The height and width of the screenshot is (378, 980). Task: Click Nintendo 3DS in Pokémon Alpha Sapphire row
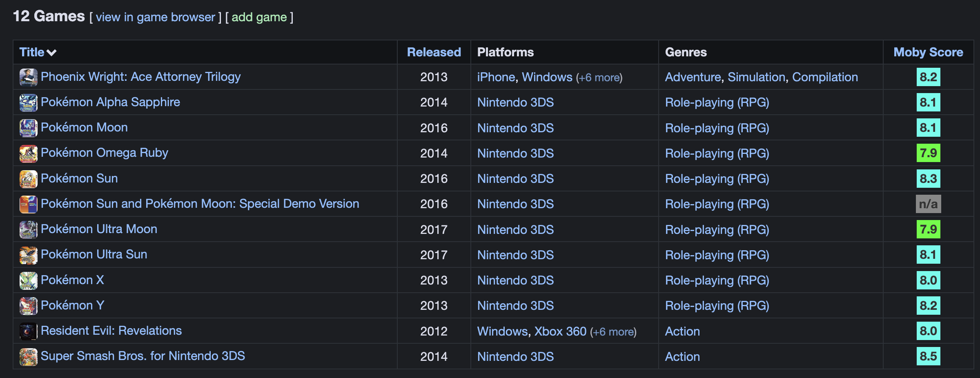click(x=515, y=102)
